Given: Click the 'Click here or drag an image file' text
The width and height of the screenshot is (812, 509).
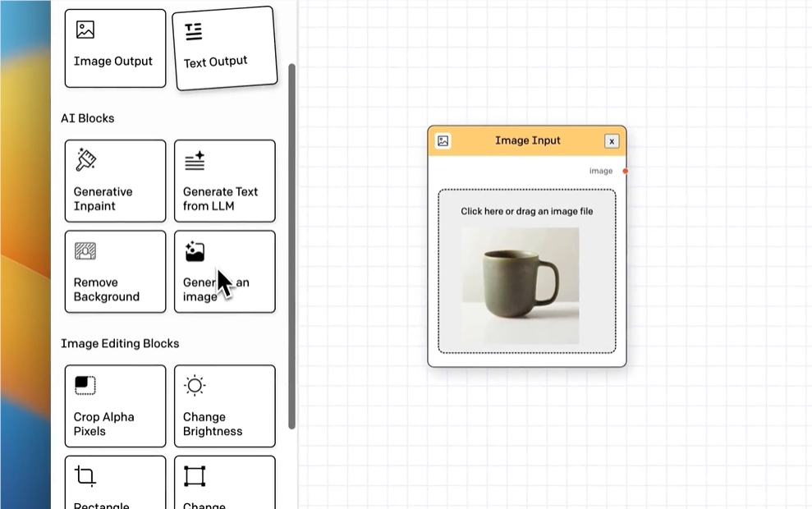Looking at the screenshot, I should [x=526, y=211].
